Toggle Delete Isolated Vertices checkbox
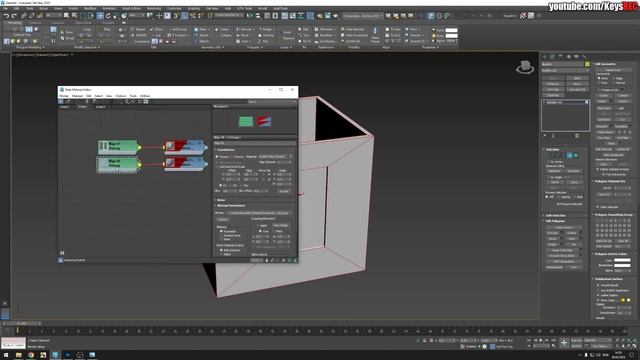 pyautogui.click(x=598, y=169)
